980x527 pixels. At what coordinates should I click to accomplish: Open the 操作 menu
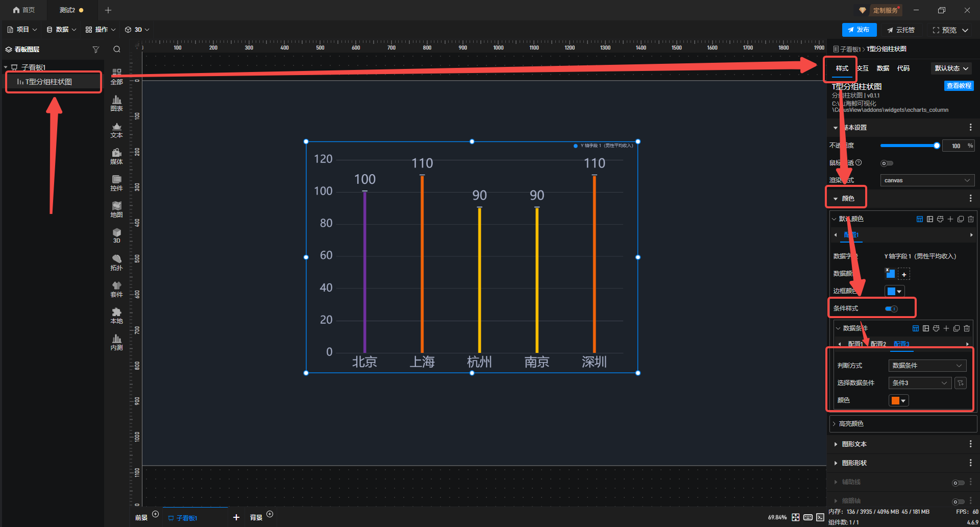tap(101, 30)
